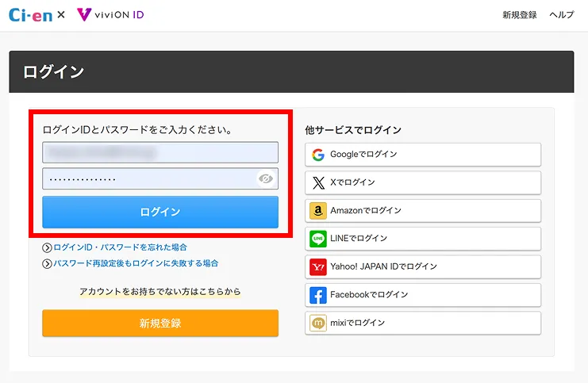Image resolution: width=588 pixels, height=383 pixels.
Task: Click the green LINE logo icon
Action: point(318,239)
